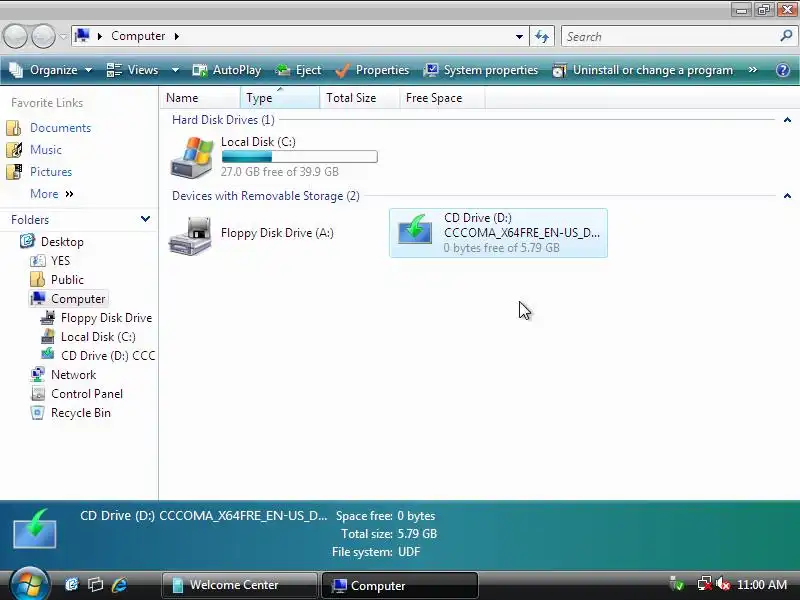Launch Internet Explorer from quick launch
800x600 pixels.
[119, 584]
